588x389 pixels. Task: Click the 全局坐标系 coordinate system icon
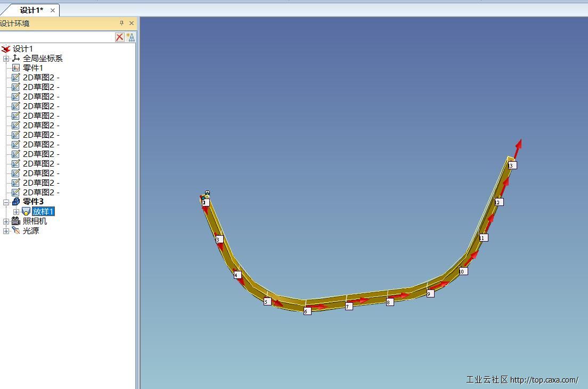tap(16, 59)
